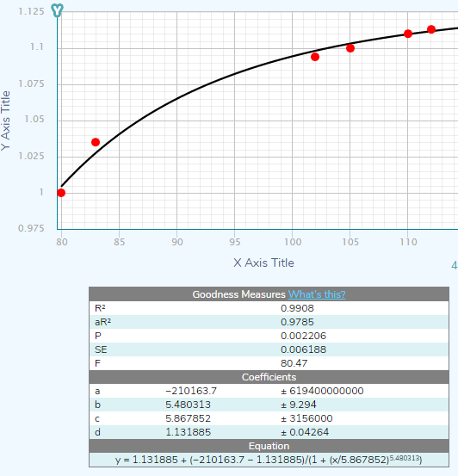Click the SE value 0.006188
458x476 pixels.
pyautogui.click(x=303, y=349)
